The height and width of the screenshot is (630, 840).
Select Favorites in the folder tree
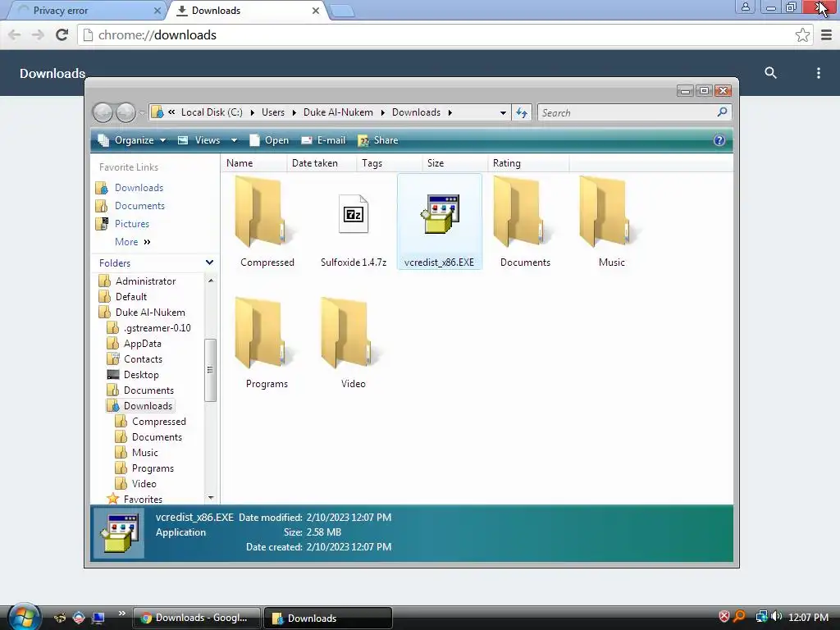[x=143, y=500]
